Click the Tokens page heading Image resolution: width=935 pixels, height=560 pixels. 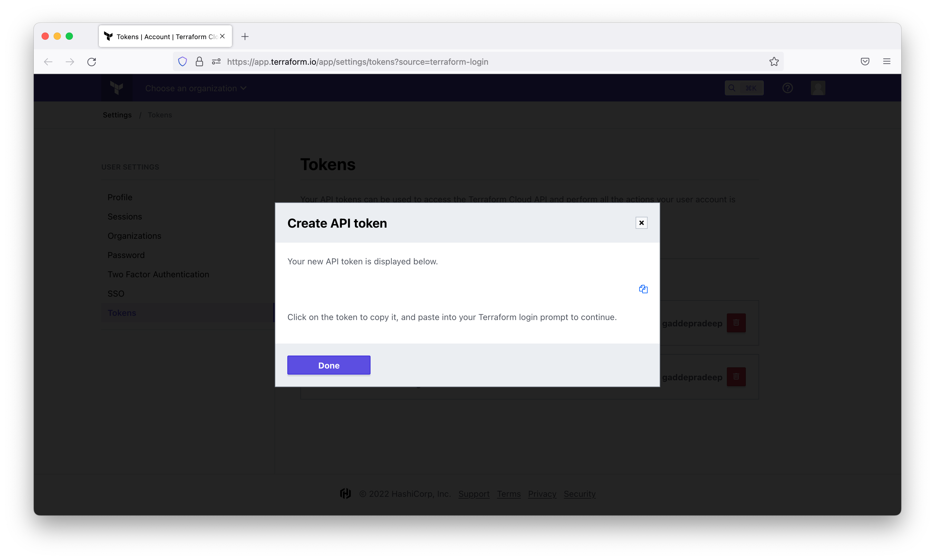point(328,164)
